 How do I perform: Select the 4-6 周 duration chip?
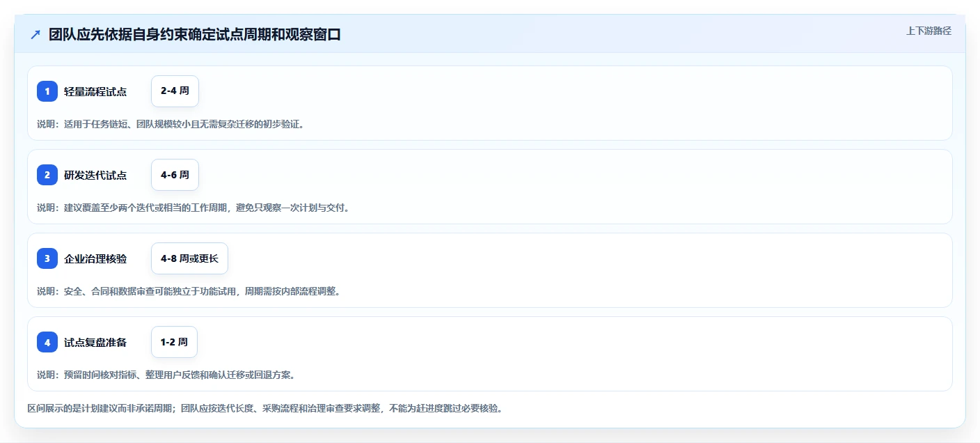point(175,175)
